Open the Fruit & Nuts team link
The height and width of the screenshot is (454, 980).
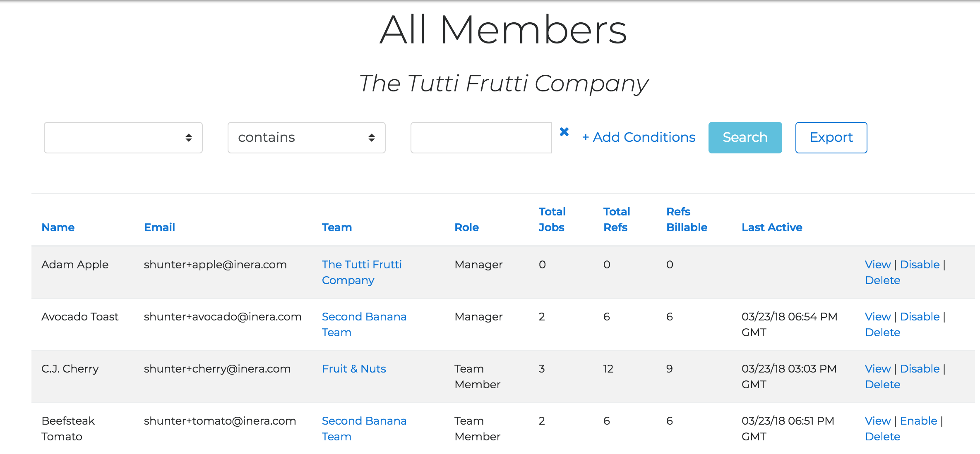[x=354, y=369]
